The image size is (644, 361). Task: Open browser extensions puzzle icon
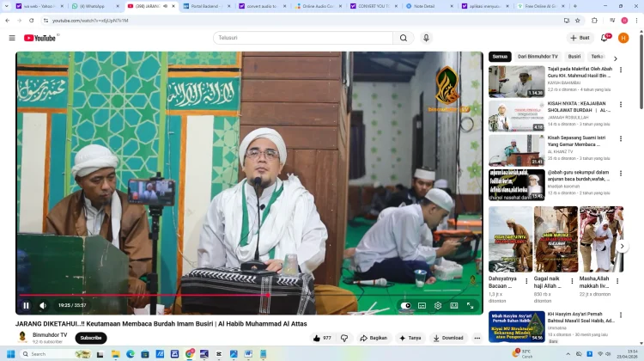(x=594, y=20)
